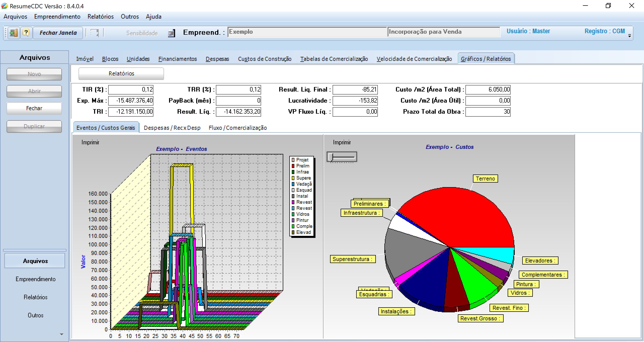644x342 pixels.
Task: Click the TIR (%) value field
Action: click(x=131, y=90)
